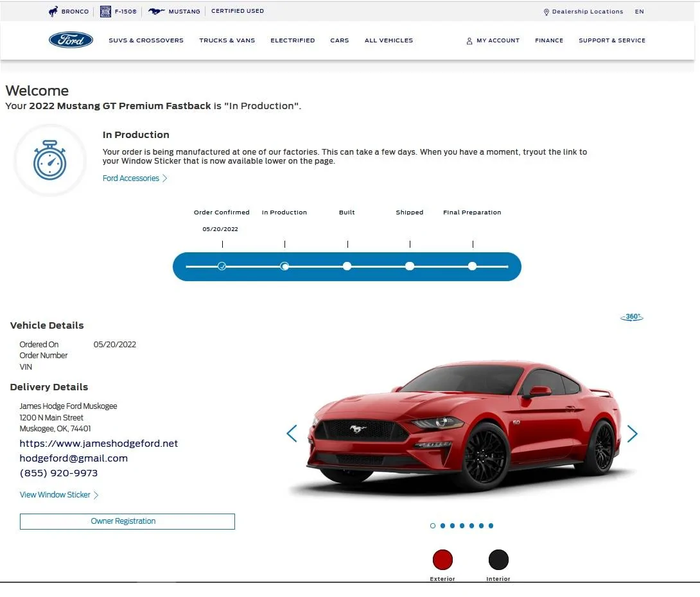Click the Shipped progress step dot
This screenshot has width=700, height=597.
(409, 266)
